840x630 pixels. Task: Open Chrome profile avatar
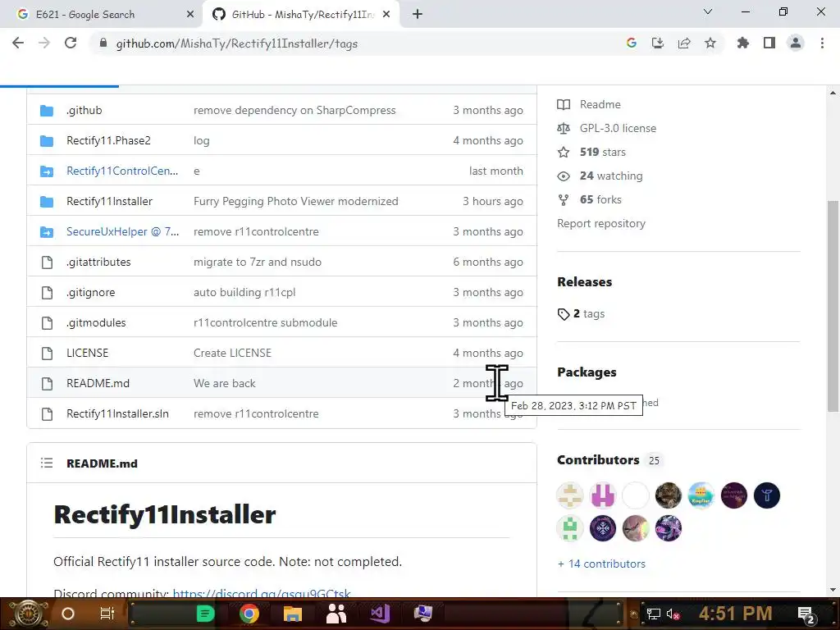pyautogui.click(x=796, y=43)
